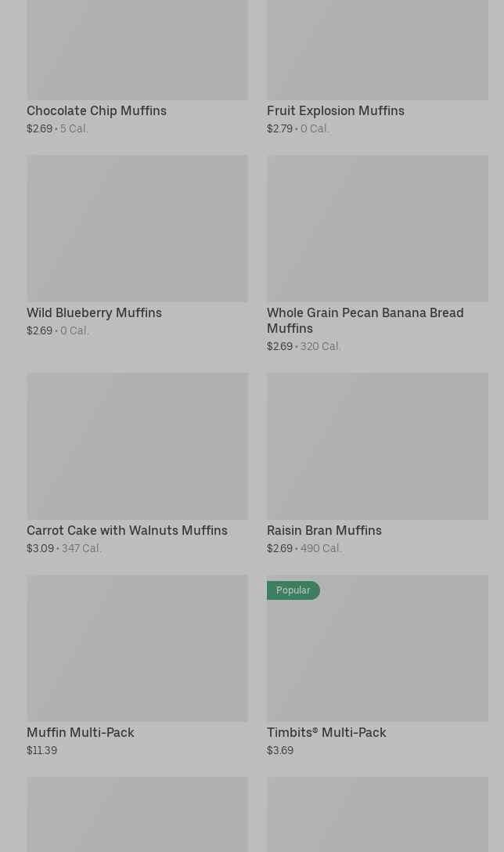Open Timbits Multi-Pack title

(326, 733)
